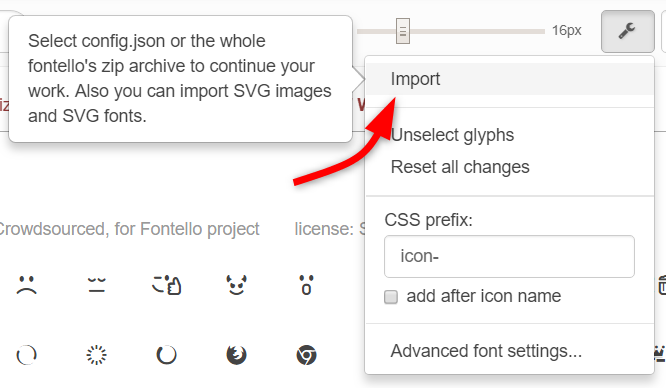Screen dimensions: 666x388
Task: Pick the thumbs-up emoticon glyph
Action: click(166, 285)
